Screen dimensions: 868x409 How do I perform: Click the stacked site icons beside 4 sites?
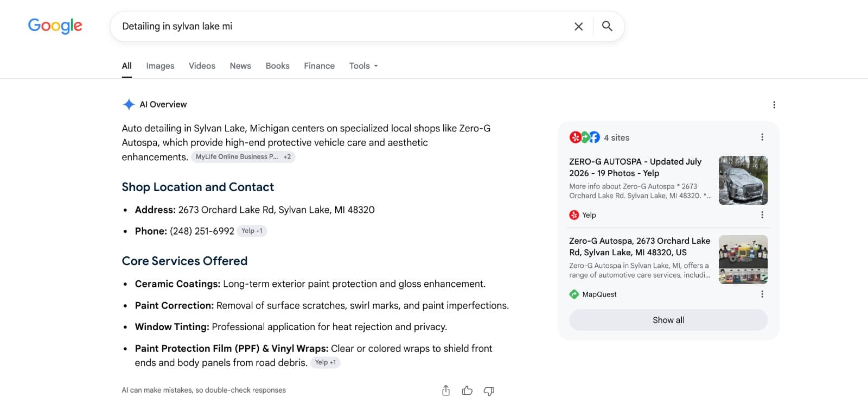(585, 137)
